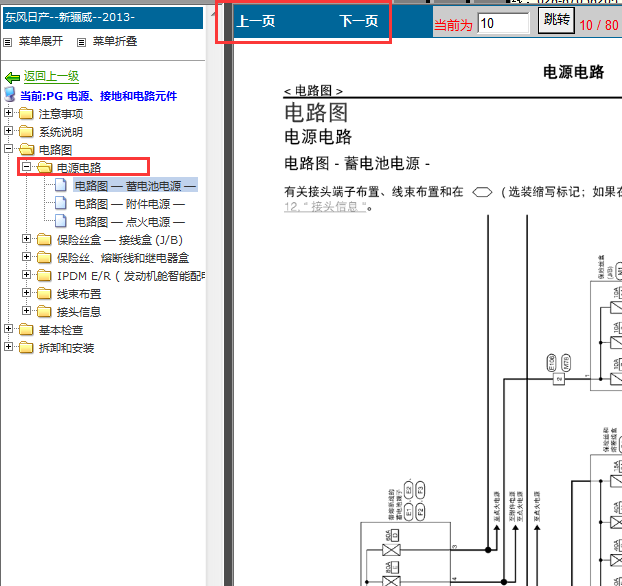Click the green back arrow icon
Image resolution: width=622 pixels, height=586 pixels.
pos(12,77)
